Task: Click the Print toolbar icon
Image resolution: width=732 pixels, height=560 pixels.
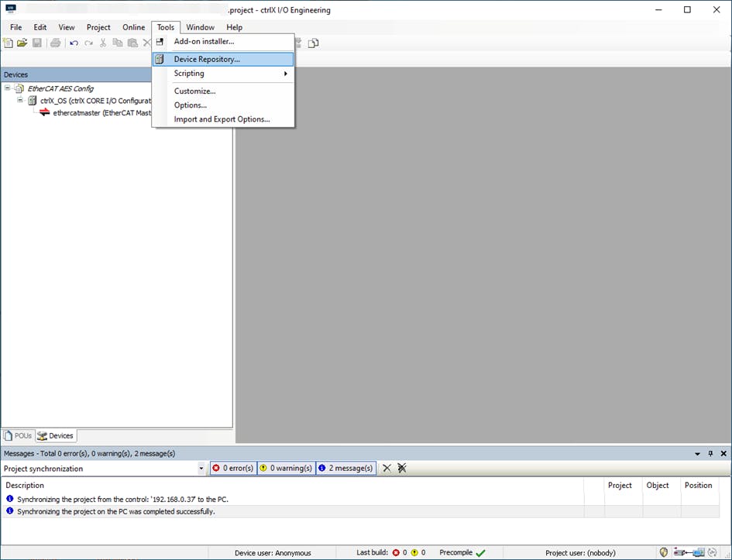Action: tap(55, 43)
